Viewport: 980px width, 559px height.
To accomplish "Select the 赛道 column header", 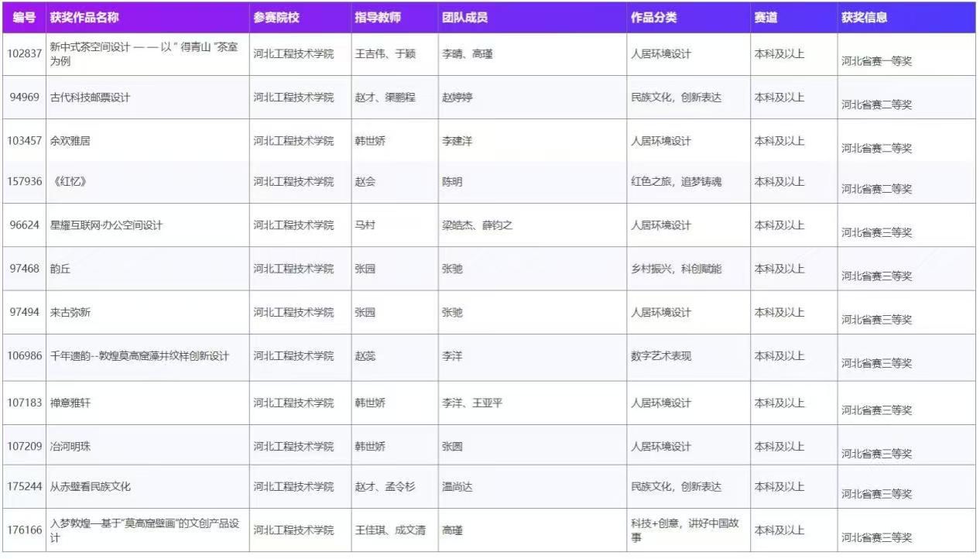I will pos(766,18).
